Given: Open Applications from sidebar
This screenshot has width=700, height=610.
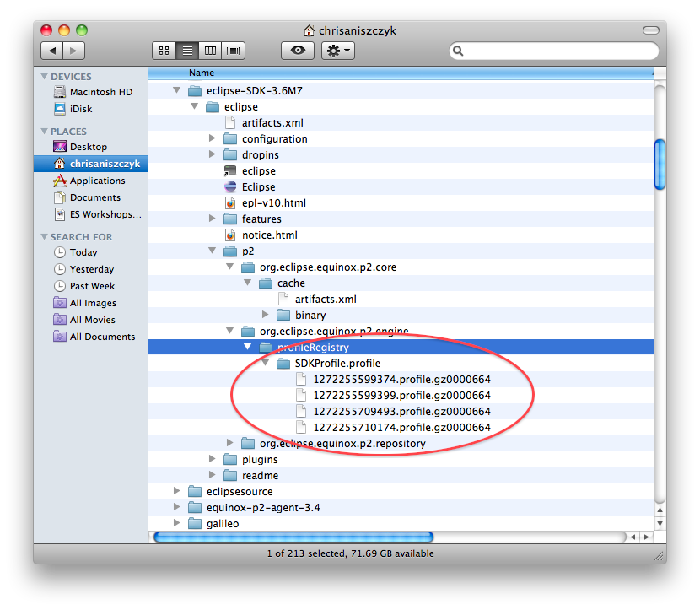Looking at the screenshot, I should 89,181.
